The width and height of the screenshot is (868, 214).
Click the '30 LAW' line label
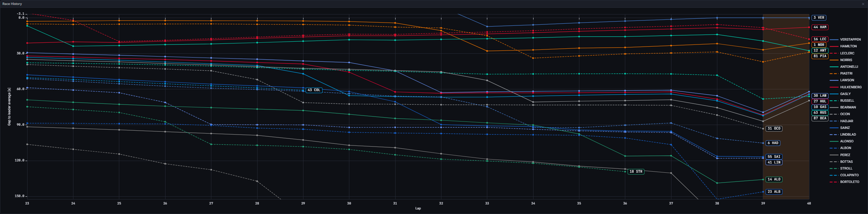coord(820,96)
